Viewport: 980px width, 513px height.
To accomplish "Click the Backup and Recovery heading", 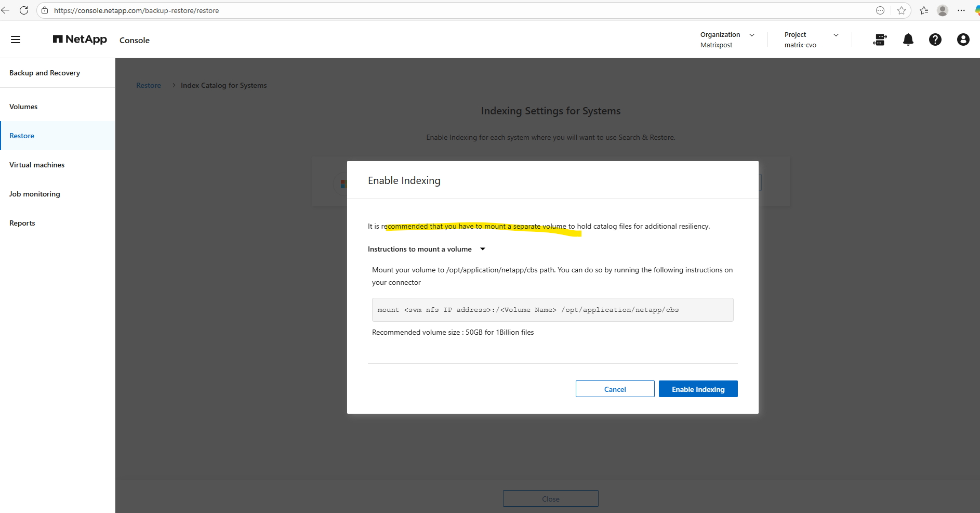I will (x=45, y=73).
